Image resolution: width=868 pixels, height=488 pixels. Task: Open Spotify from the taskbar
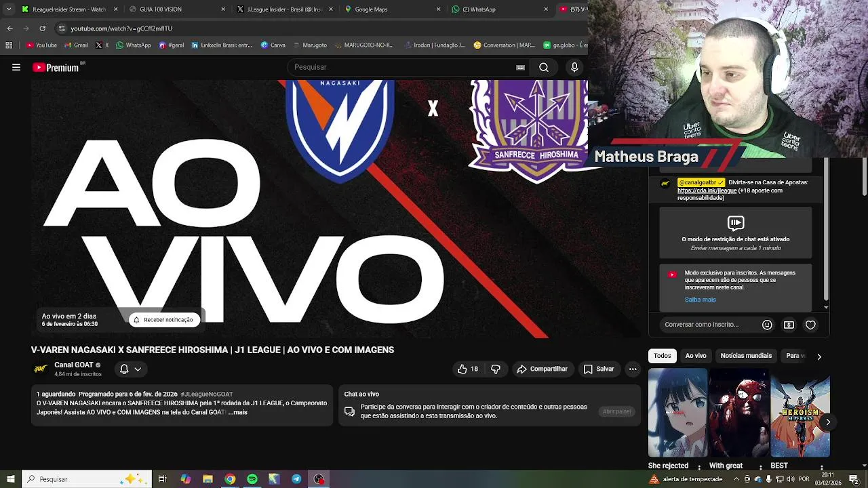point(252,479)
